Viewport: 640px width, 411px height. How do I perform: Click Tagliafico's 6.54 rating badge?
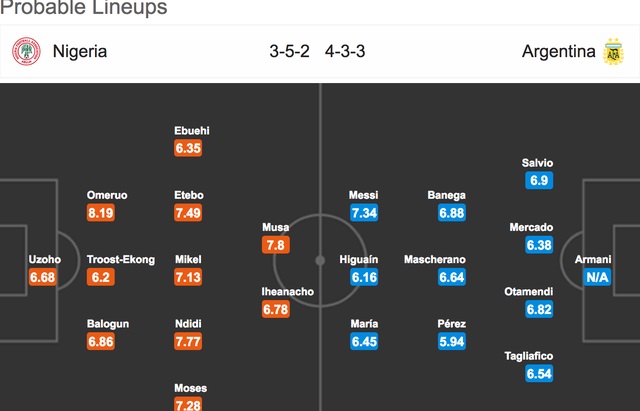click(x=539, y=374)
